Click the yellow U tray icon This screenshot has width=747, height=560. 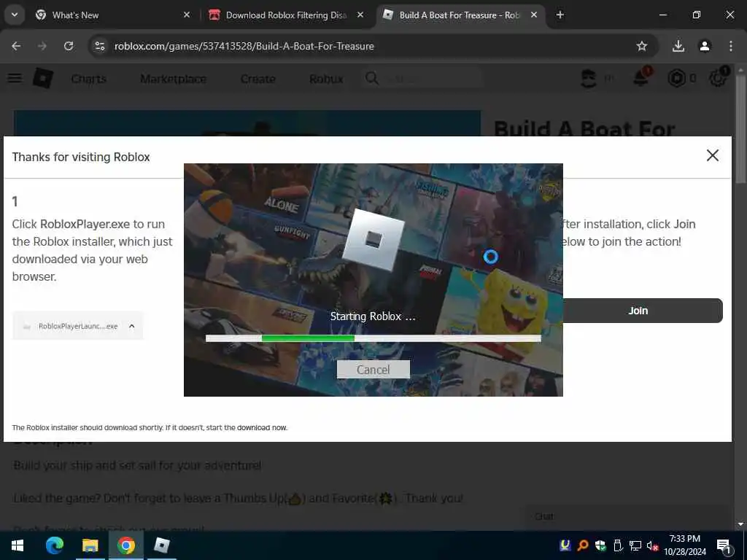coord(565,545)
